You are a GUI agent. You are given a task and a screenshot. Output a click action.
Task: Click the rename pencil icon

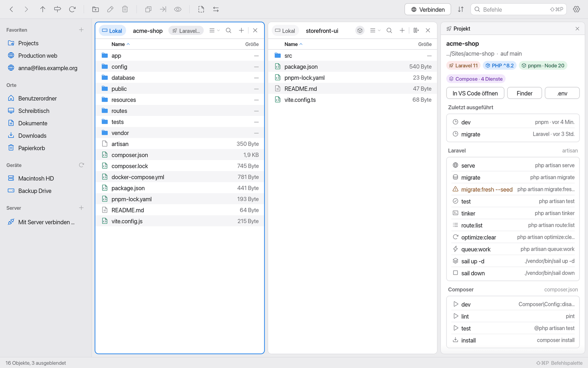point(110,9)
